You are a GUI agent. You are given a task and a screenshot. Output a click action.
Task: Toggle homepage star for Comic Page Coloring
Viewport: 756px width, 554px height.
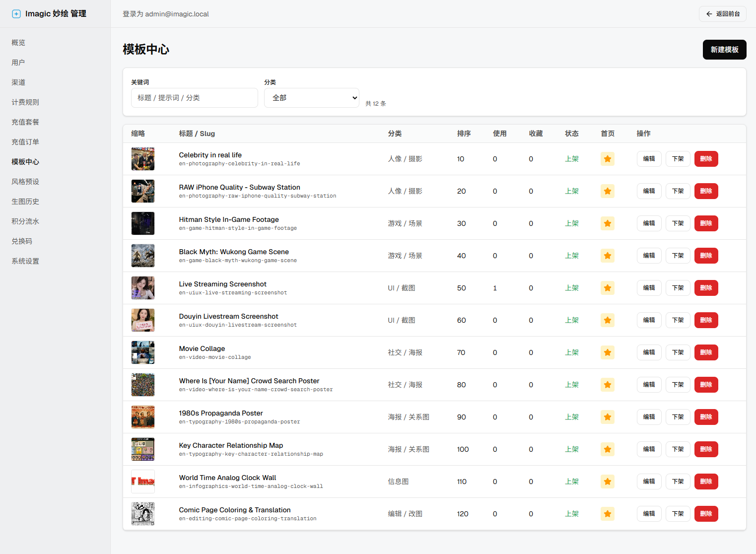pyautogui.click(x=607, y=514)
